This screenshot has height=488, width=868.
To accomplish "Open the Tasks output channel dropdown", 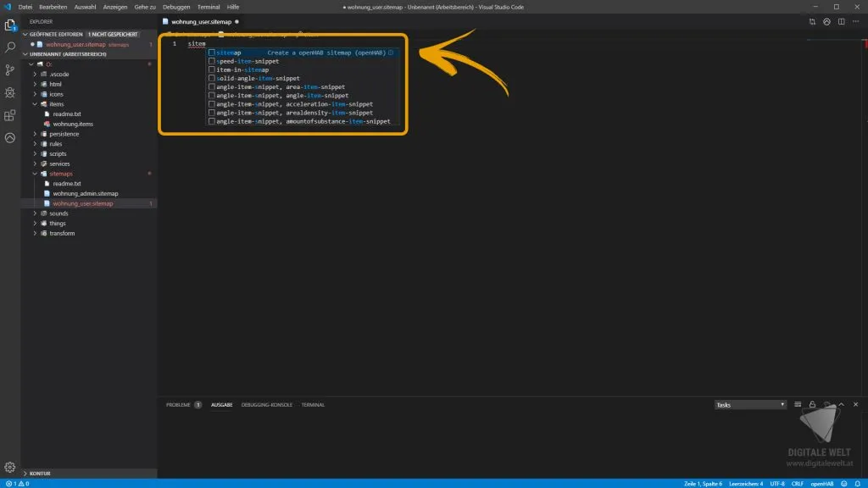I will [750, 404].
